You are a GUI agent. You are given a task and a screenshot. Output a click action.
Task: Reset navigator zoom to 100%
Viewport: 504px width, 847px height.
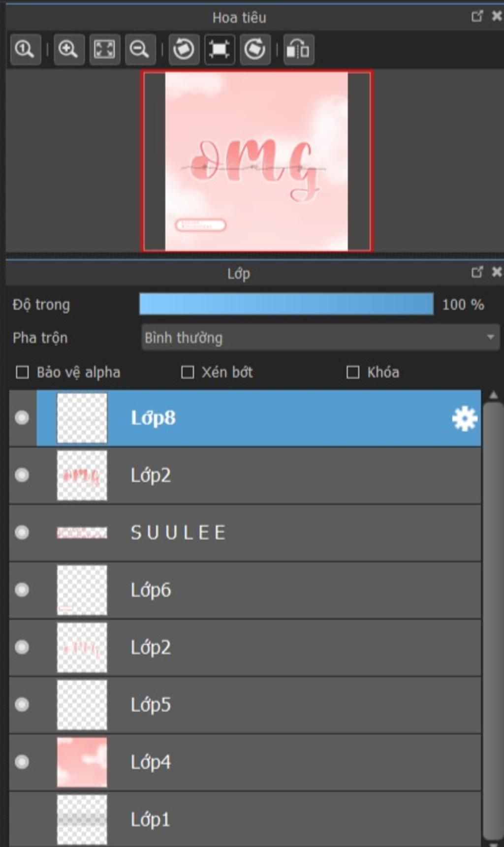pyautogui.click(x=25, y=49)
